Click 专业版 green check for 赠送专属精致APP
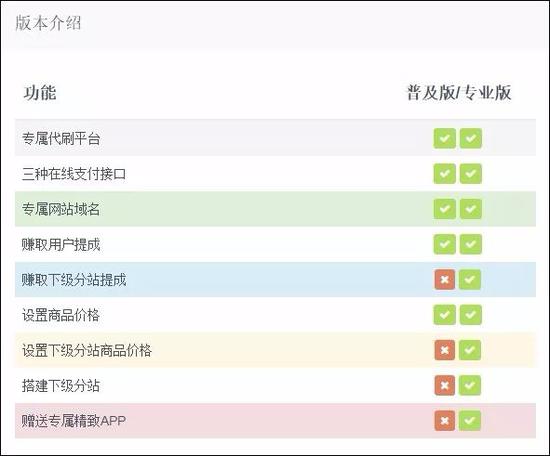Image resolution: width=550 pixels, height=456 pixels. (470, 420)
